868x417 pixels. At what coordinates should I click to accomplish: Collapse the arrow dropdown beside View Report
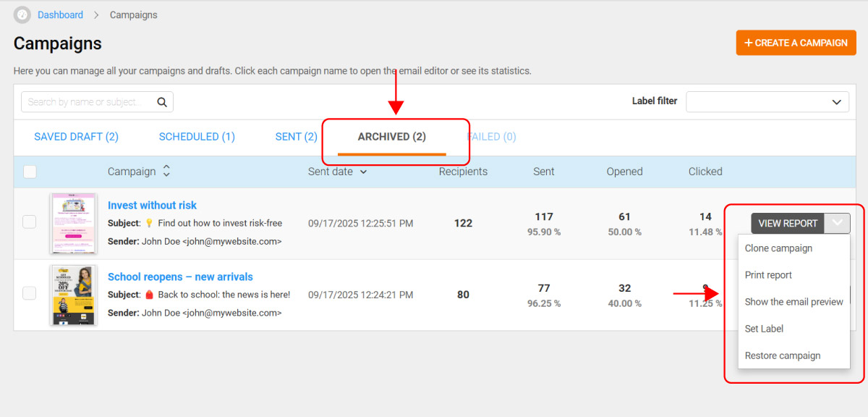click(x=838, y=223)
